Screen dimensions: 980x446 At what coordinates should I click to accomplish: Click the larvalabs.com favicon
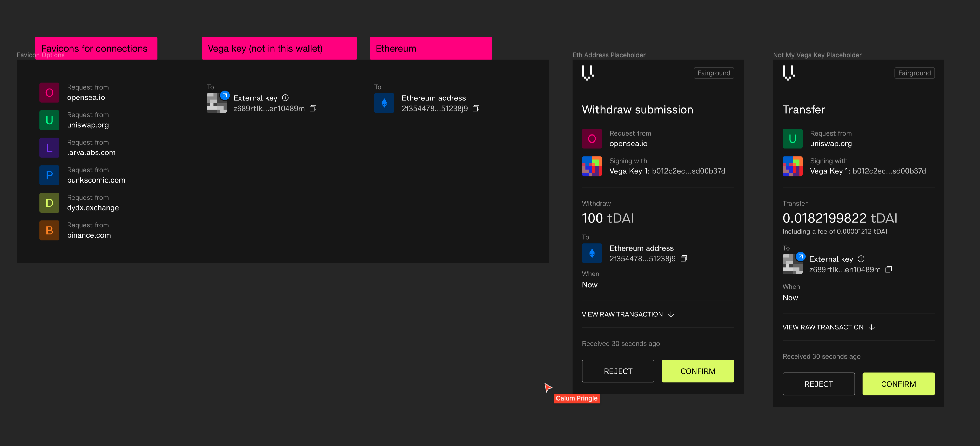coord(49,147)
